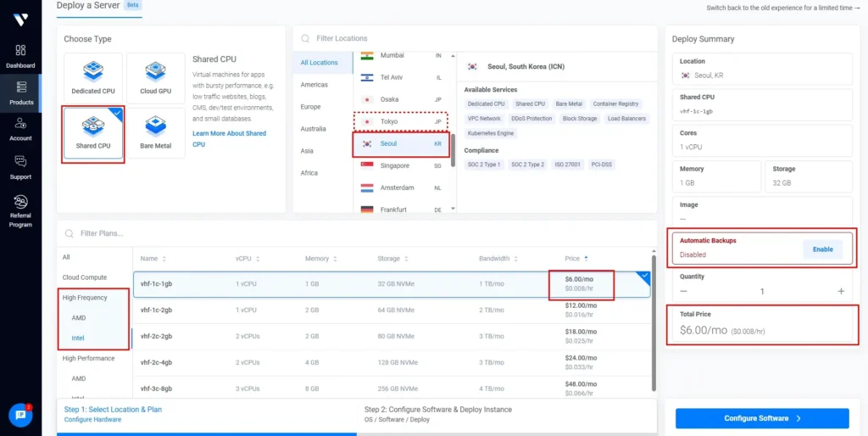Open the Referral Program sidebar icon
868x436 pixels.
(x=20, y=201)
